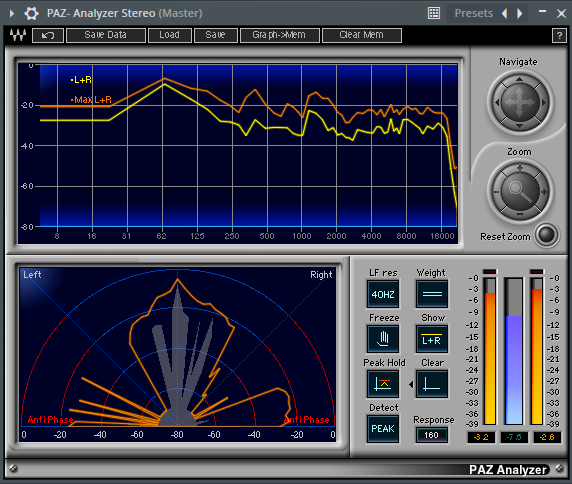Image resolution: width=572 pixels, height=484 pixels.
Task: Click the Navigate arrows control pad
Action: tap(519, 102)
